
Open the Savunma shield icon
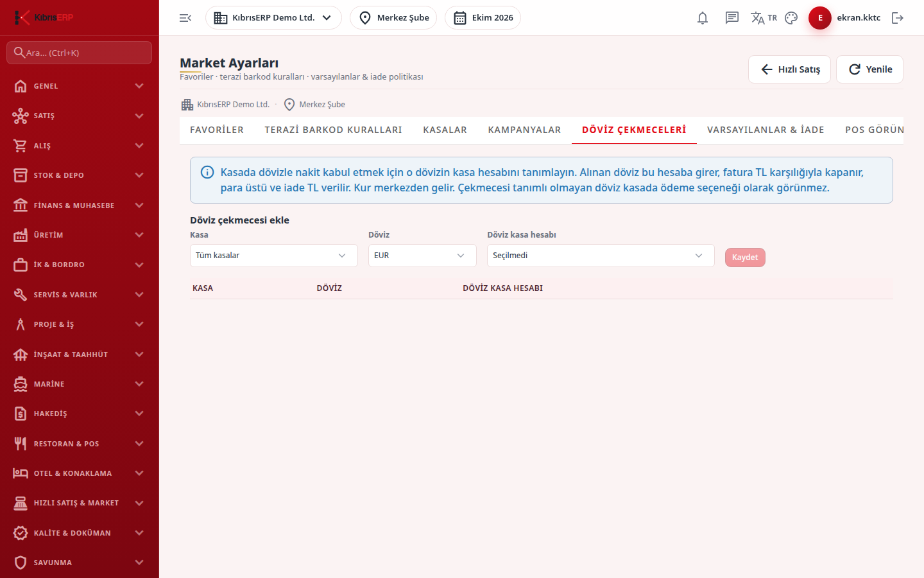coord(21,563)
